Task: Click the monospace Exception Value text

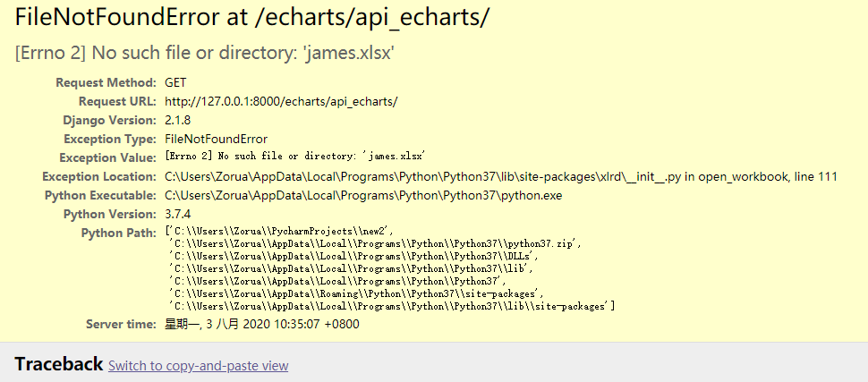Action: coord(294,156)
